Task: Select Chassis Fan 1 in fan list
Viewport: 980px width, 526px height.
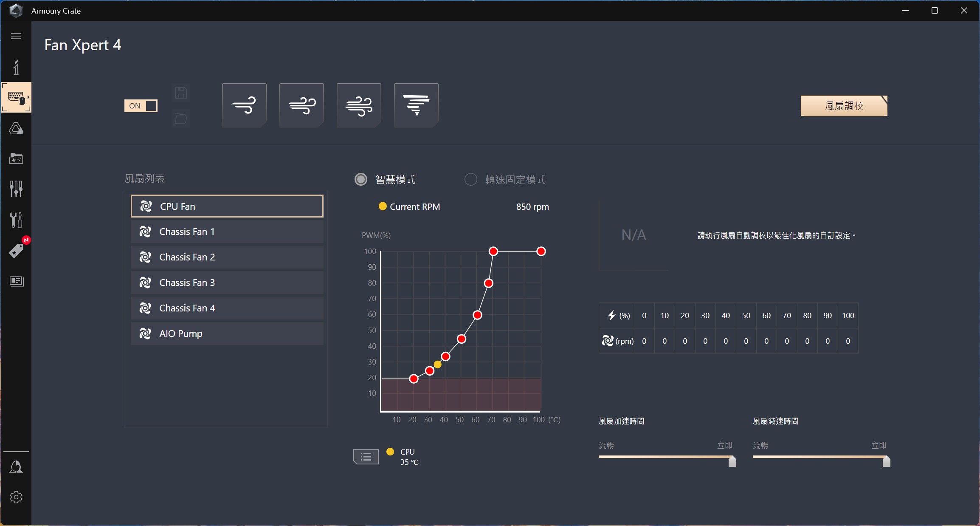Action: point(227,232)
